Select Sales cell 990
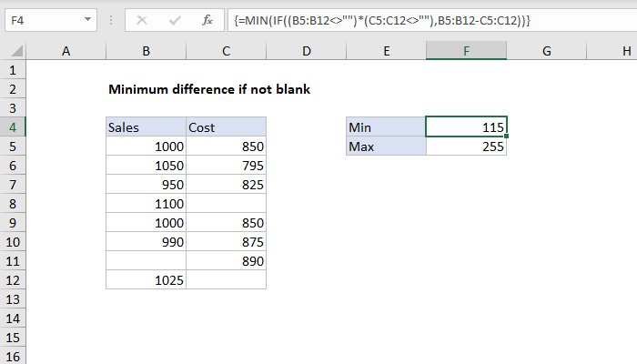The image size is (637, 364). click(x=146, y=242)
